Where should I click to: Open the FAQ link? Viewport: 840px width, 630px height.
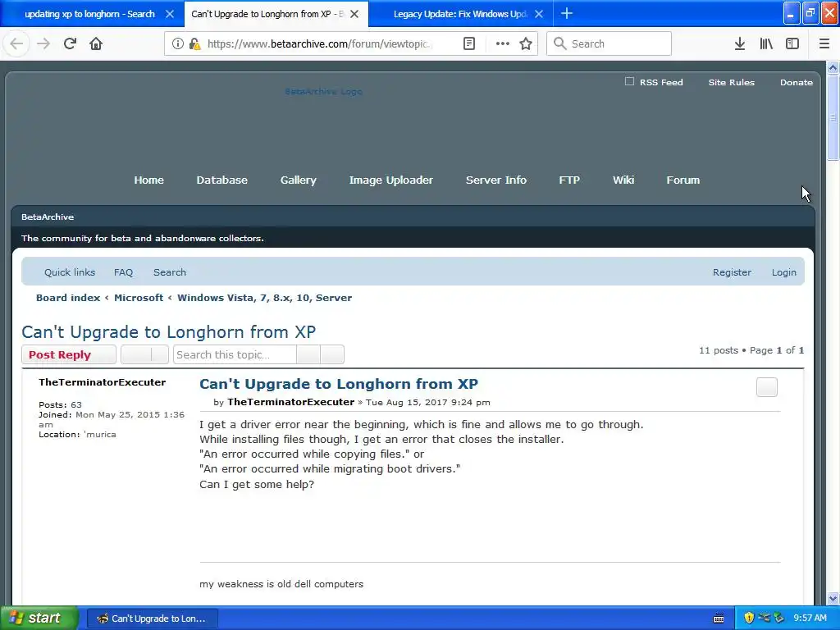123,272
